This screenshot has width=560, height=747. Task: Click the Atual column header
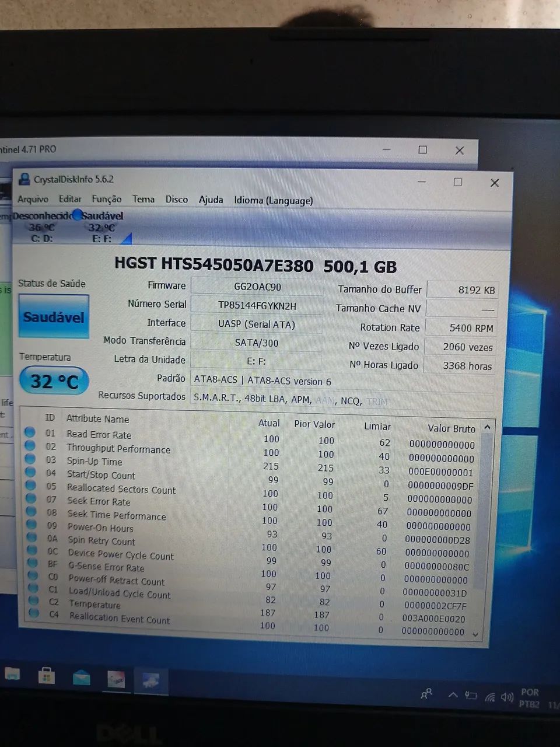coord(269,423)
